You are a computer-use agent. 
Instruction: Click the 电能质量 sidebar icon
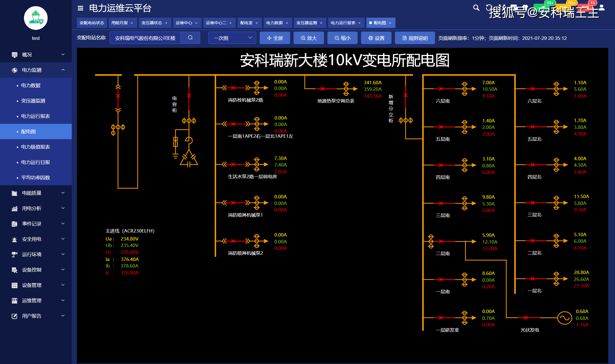15,193
